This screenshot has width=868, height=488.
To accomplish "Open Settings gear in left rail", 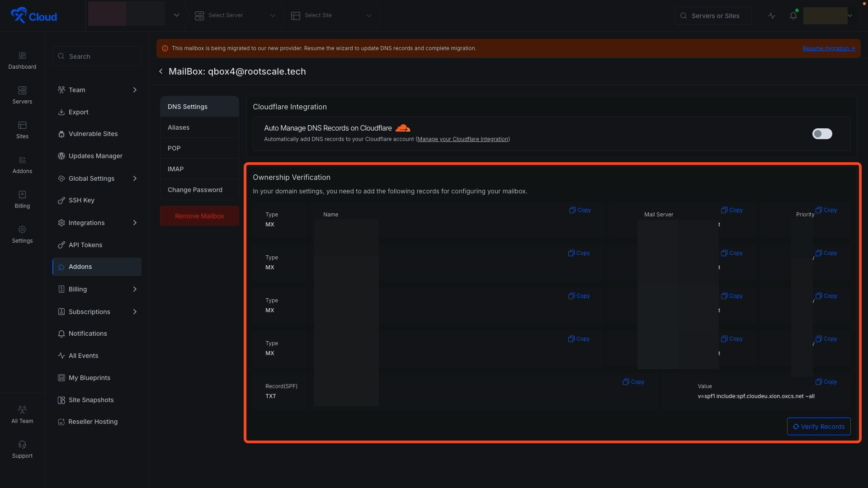I will pyautogui.click(x=22, y=235).
